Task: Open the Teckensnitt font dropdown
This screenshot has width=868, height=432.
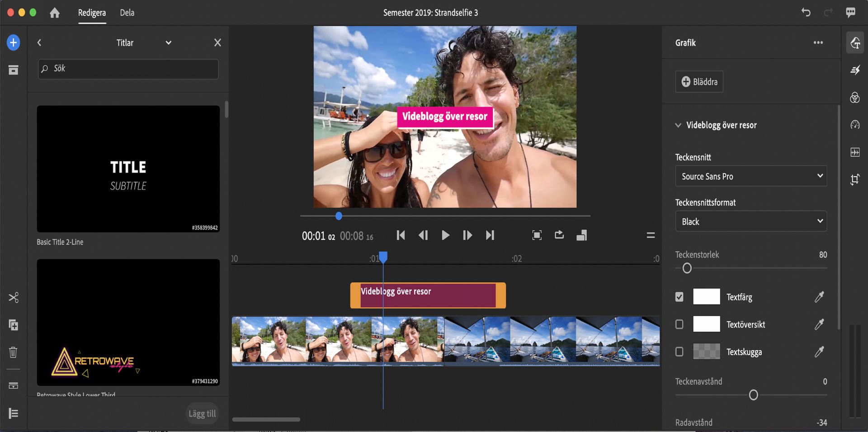Action: pos(751,176)
